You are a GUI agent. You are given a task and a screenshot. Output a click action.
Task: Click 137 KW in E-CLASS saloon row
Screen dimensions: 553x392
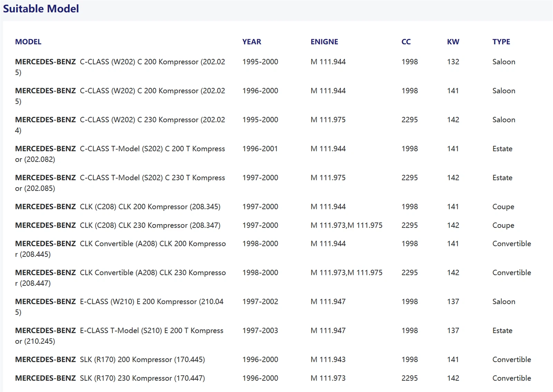pos(453,302)
